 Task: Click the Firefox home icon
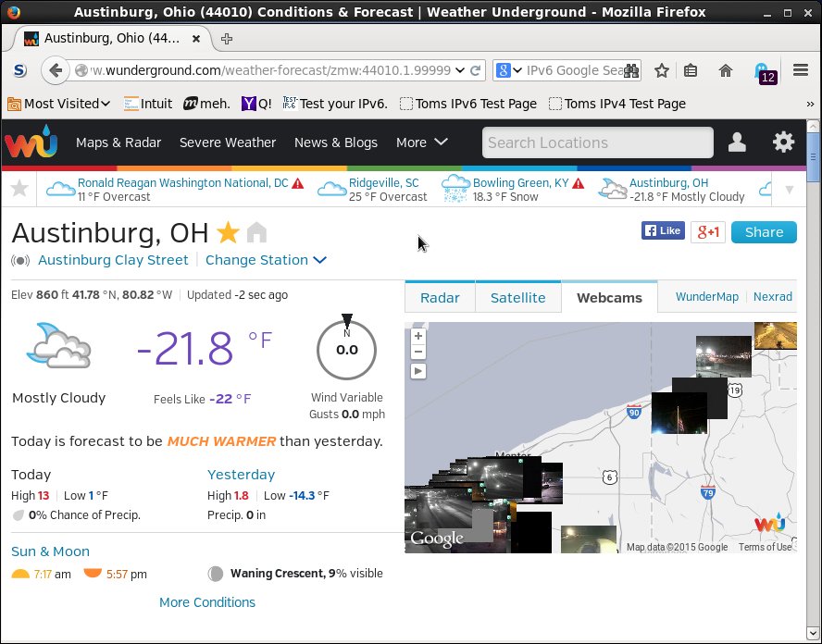(726, 70)
